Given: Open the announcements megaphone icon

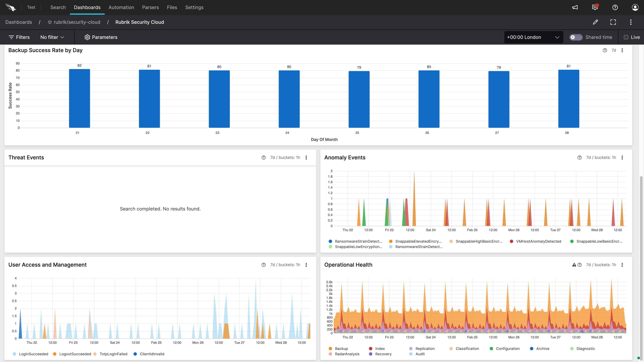Looking at the screenshot, I should [575, 7].
